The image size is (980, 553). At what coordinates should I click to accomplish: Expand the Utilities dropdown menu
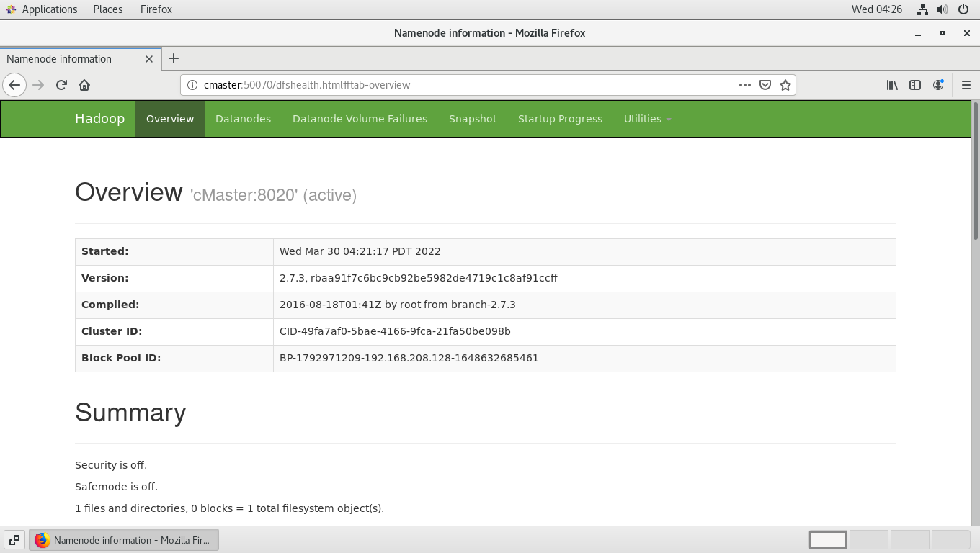647,119
